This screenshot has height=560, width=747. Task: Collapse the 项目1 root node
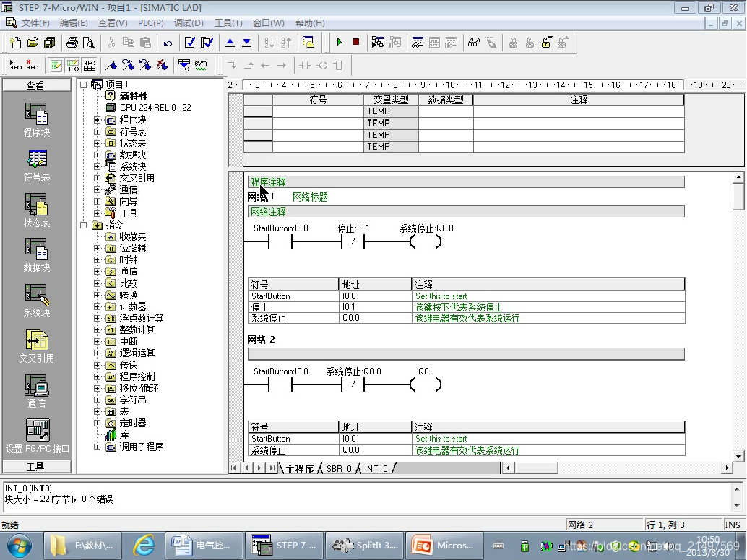(x=83, y=85)
